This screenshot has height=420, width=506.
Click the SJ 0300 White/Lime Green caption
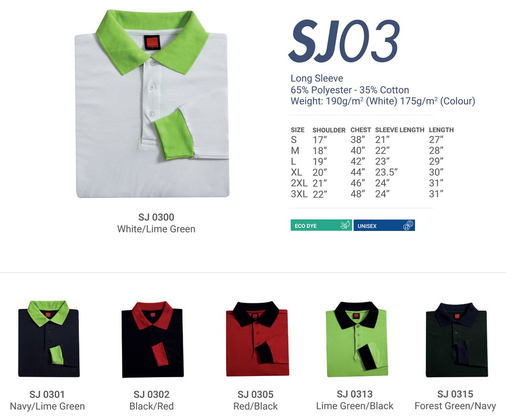[156, 223]
